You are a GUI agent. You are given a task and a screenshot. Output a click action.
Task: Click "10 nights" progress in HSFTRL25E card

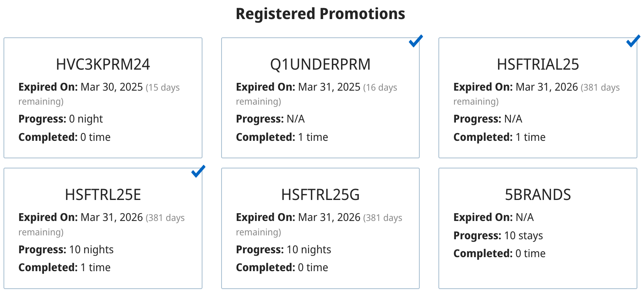(91, 250)
